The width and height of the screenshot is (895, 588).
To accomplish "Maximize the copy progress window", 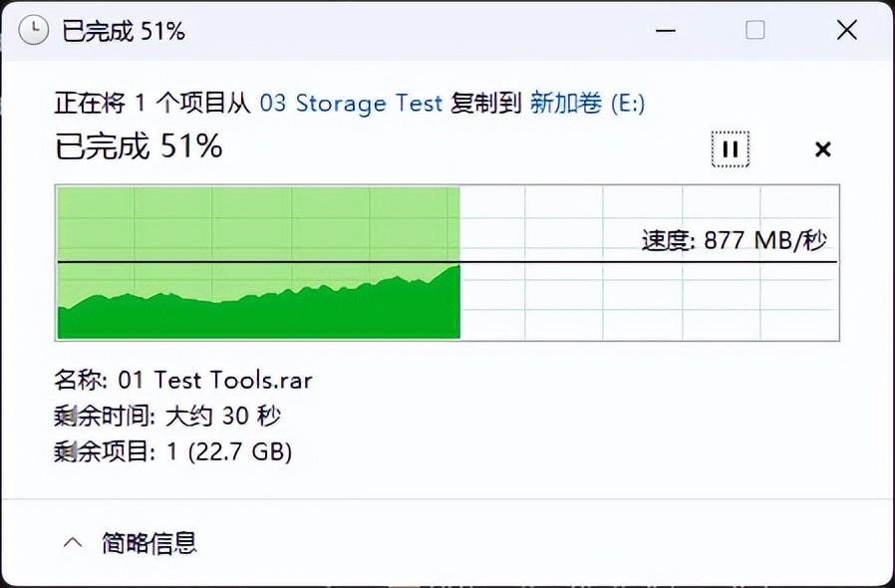I will [754, 30].
